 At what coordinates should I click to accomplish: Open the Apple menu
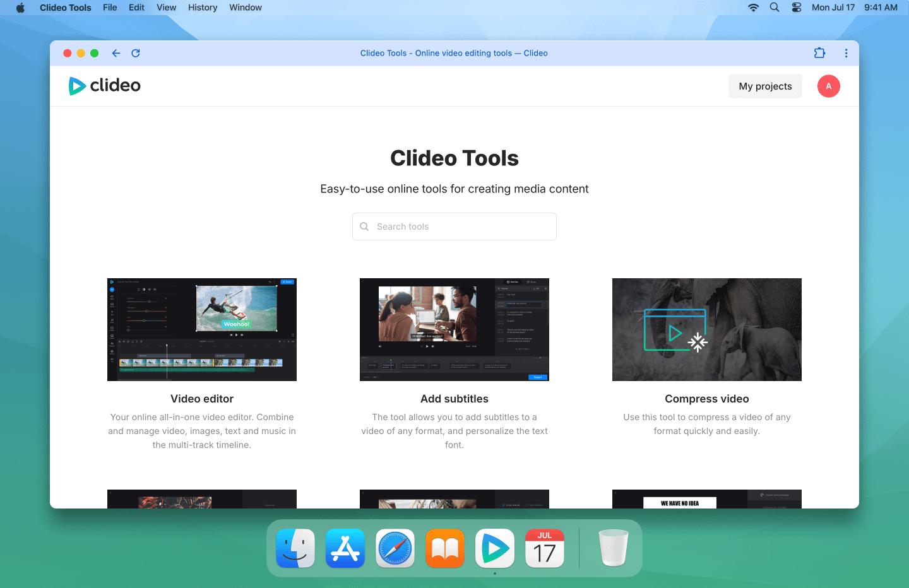pos(20,8)
